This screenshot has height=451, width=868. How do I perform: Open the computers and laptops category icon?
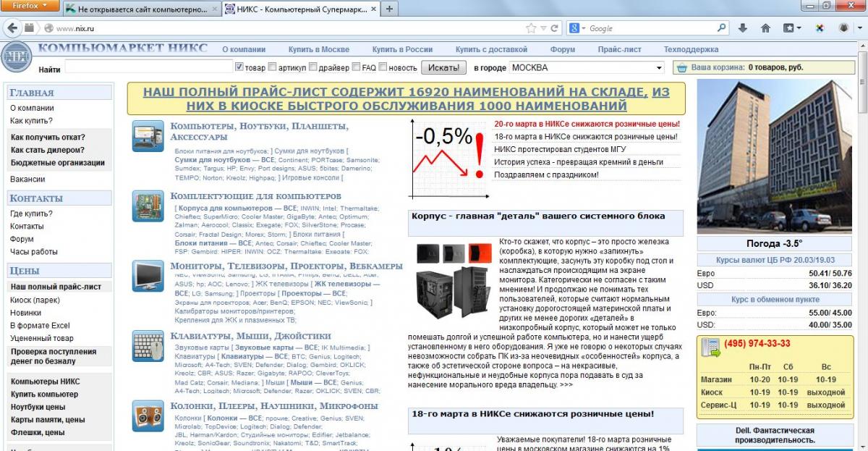pyautogui.click(x=148, y=136)
